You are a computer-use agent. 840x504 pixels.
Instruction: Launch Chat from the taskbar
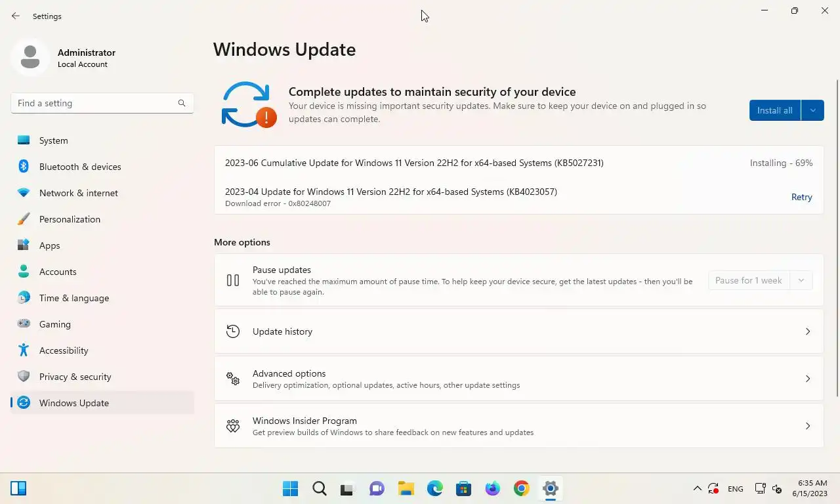click(377, 488)
